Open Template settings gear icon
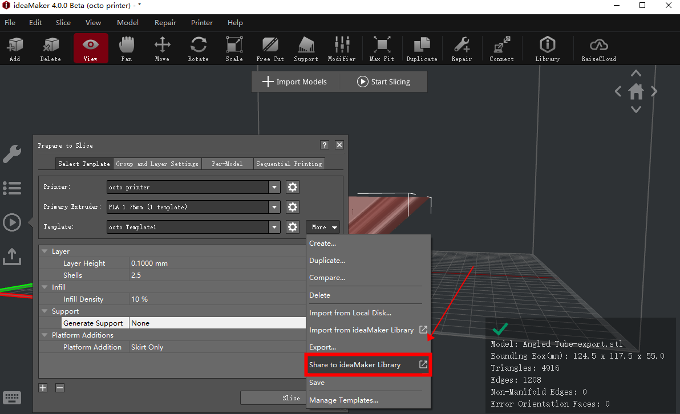This screenshot has height=414, width=680. 293,227
